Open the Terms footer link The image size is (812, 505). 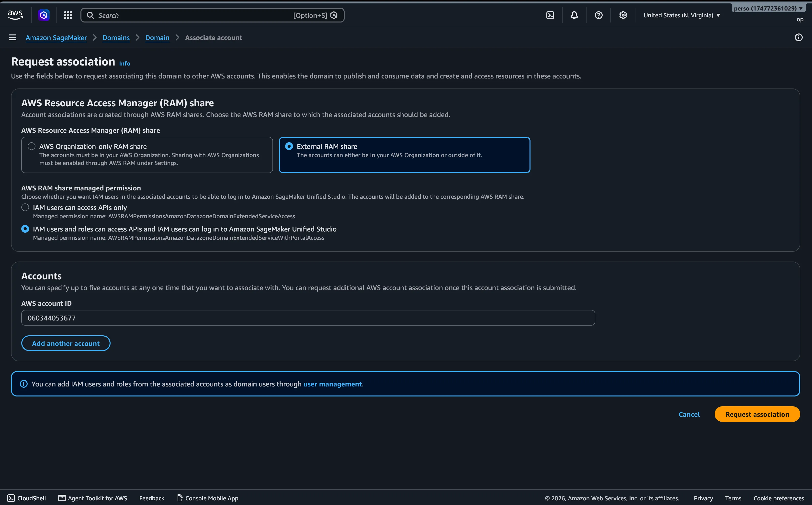pos(733,498)
